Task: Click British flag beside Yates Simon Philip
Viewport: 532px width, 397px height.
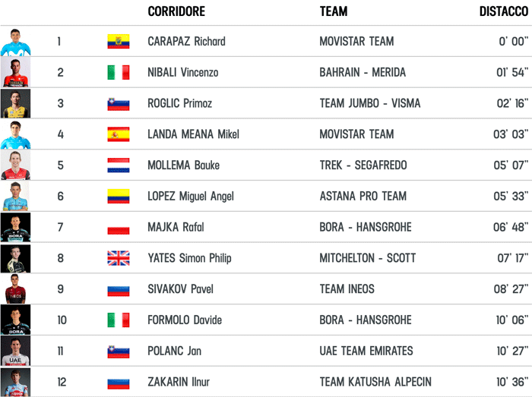Action: click(x=118, y=259)
